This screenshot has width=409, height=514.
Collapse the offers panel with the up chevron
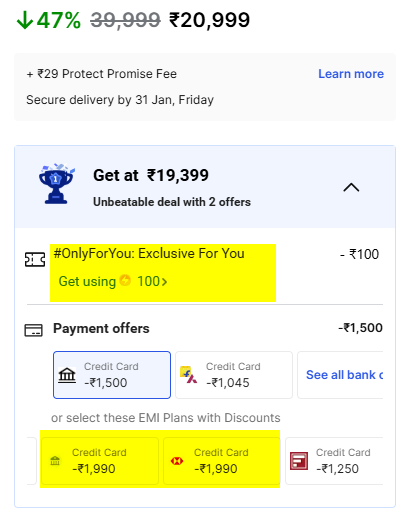pos(351,187)
